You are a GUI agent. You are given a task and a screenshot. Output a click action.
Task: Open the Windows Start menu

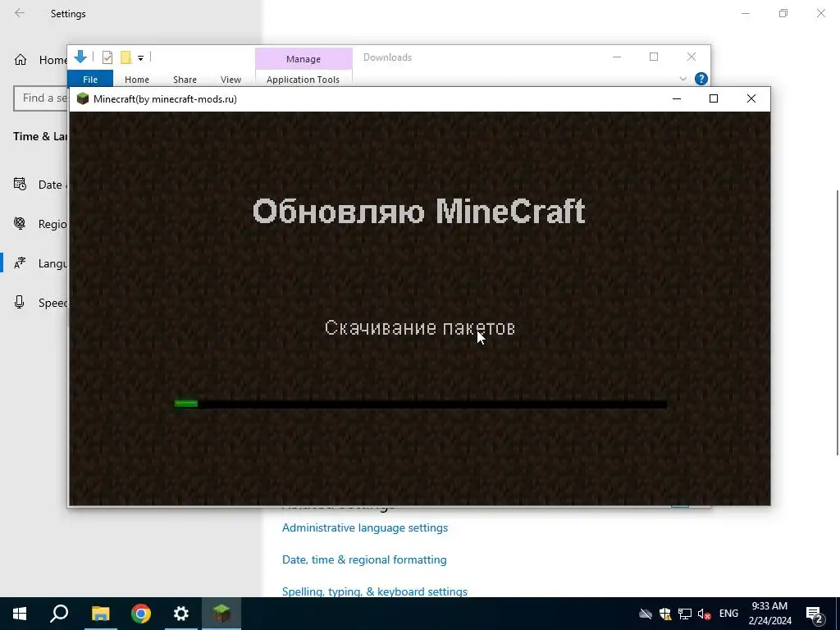[20, 614]
